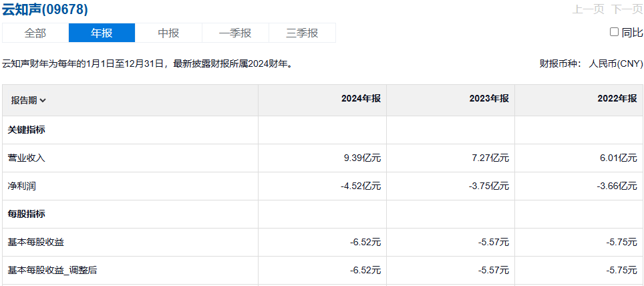Click the -4.52亿元 net profit value

click(361, 186)
